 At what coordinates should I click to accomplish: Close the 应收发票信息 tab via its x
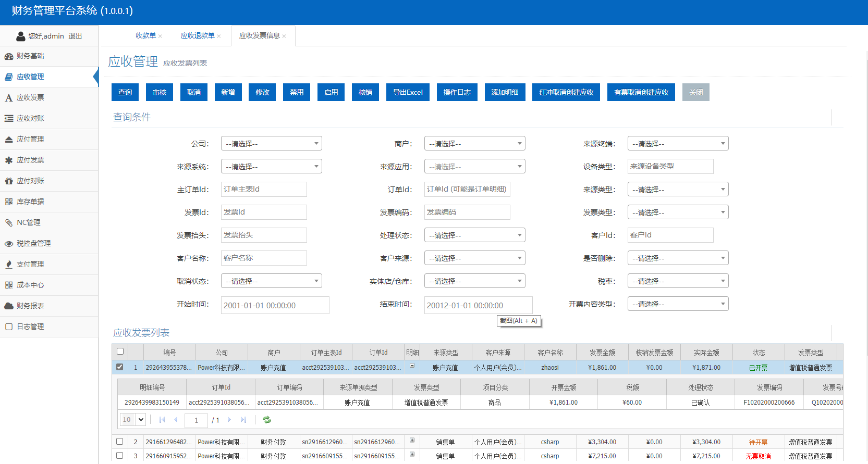284,36
